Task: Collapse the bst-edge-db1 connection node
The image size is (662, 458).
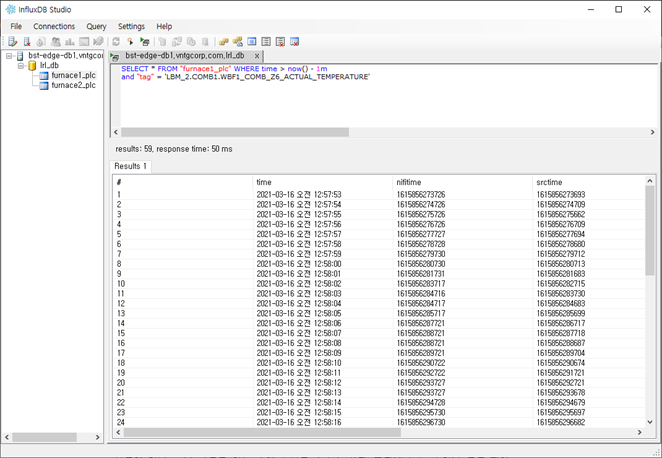Action: click(x=8, y=56)
